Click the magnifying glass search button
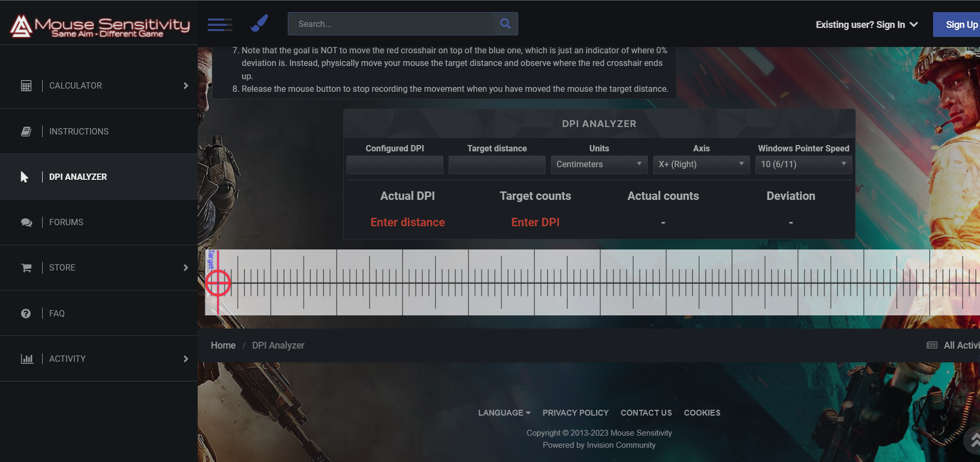 coord(505,24)
